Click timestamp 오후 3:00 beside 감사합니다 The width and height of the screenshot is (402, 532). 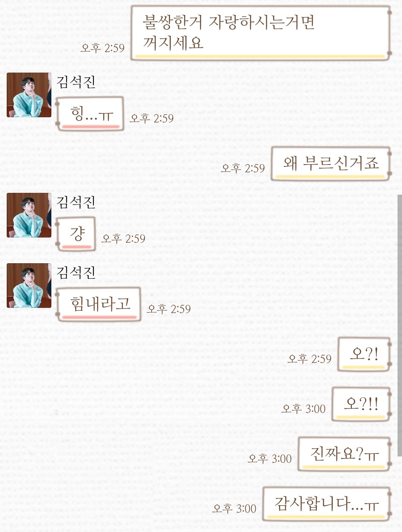234,508
